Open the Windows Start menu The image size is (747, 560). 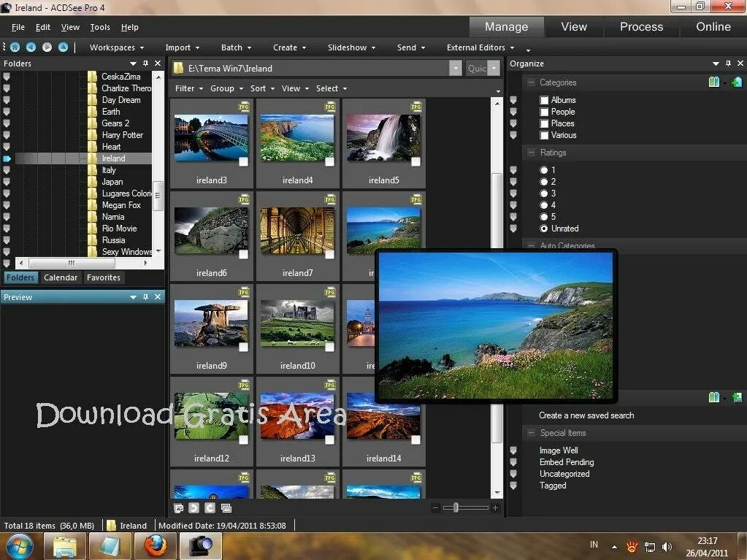(x=19, y=546)
